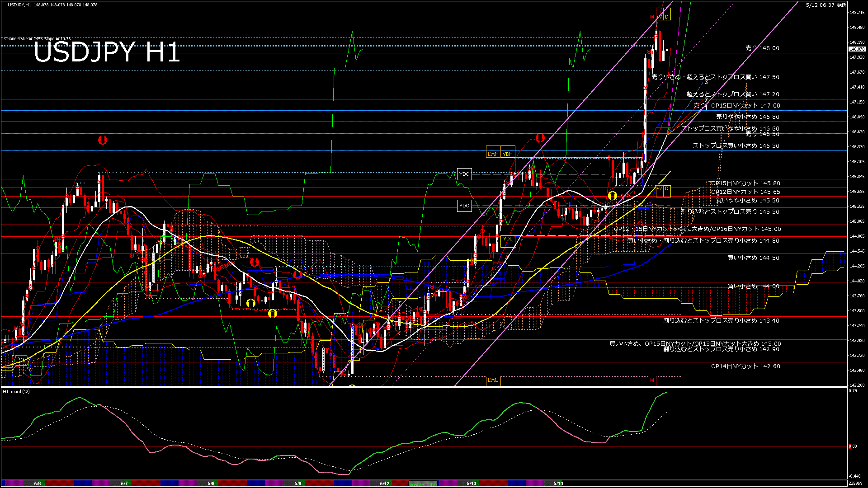868x488 pixels.
Task: Click the YDC yesterday close label box
Action: pos(464,206)
